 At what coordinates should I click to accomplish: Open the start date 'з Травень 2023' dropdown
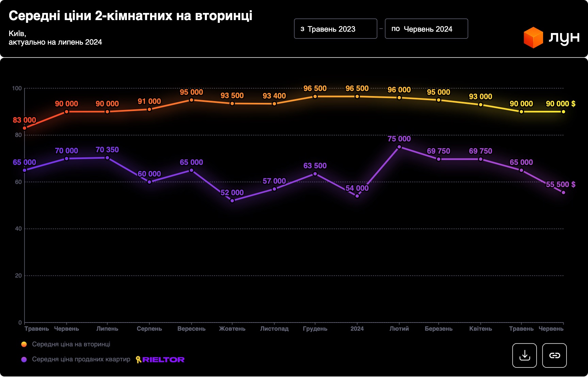(335, 29)
